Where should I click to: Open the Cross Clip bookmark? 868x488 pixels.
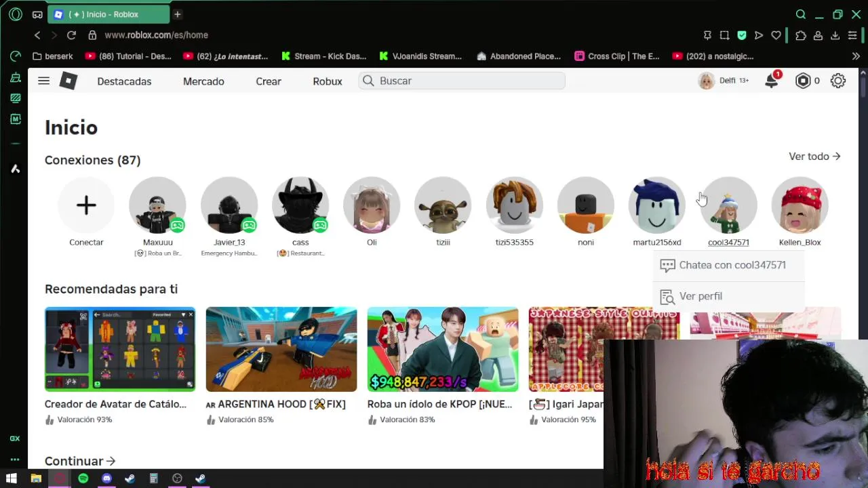pos(617,56)
